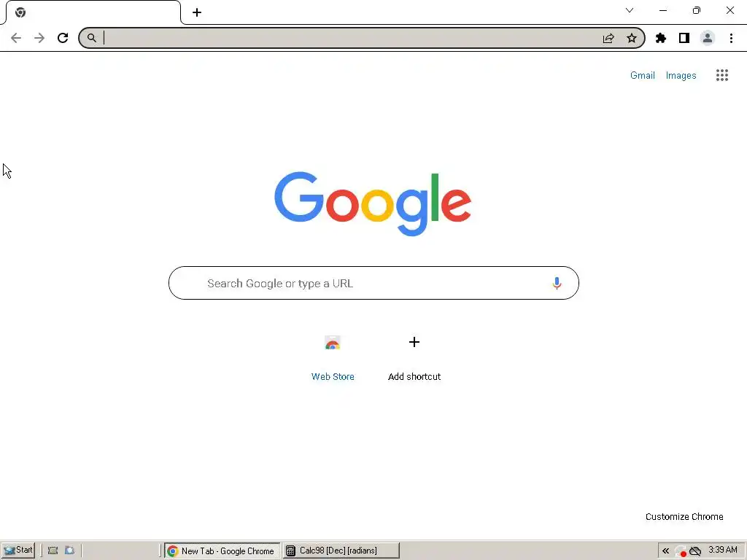Switch to Calc98 in the taskbar
Screen dimensions: 747x560
341,551
